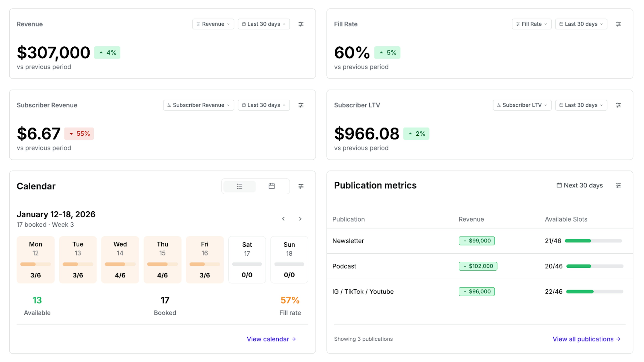Select the Saturday 17 day cell
The image size is (644, 362).
247,260
